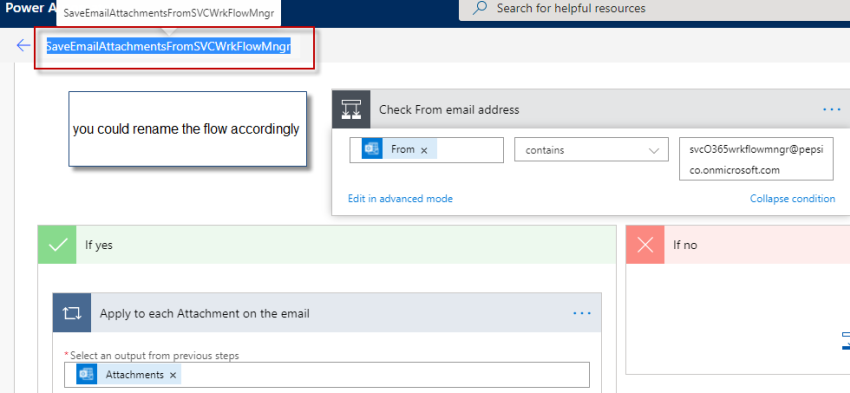Viewport: 850px width, 393px height.
Task: Click the Check From email address title
Action: (x=449, y=110)
